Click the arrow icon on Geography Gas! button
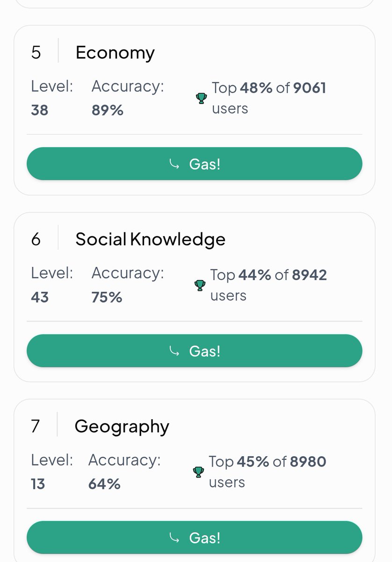 [x=174, y=538]
